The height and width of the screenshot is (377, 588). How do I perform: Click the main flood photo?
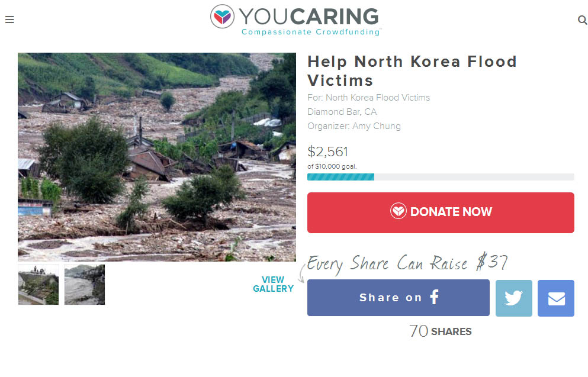(x=157, y=157)
